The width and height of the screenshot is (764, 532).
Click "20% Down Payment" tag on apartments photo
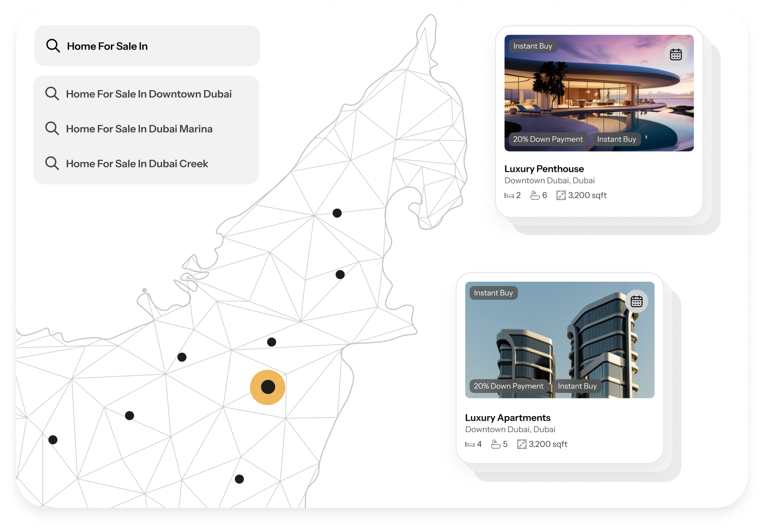[508, 386]
